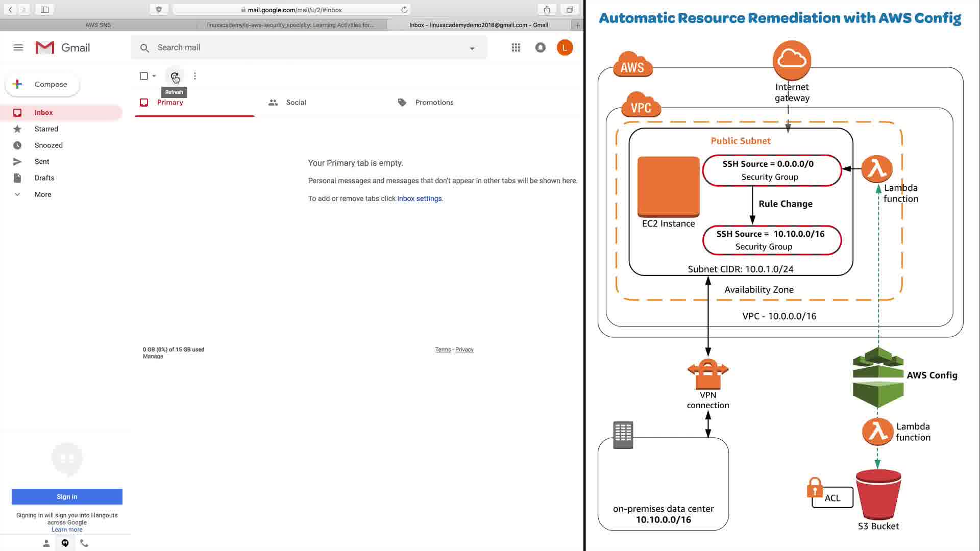The image size is (980, 551).
Task: Tick the select-all messages checkbox
Action: click(144, 76)
